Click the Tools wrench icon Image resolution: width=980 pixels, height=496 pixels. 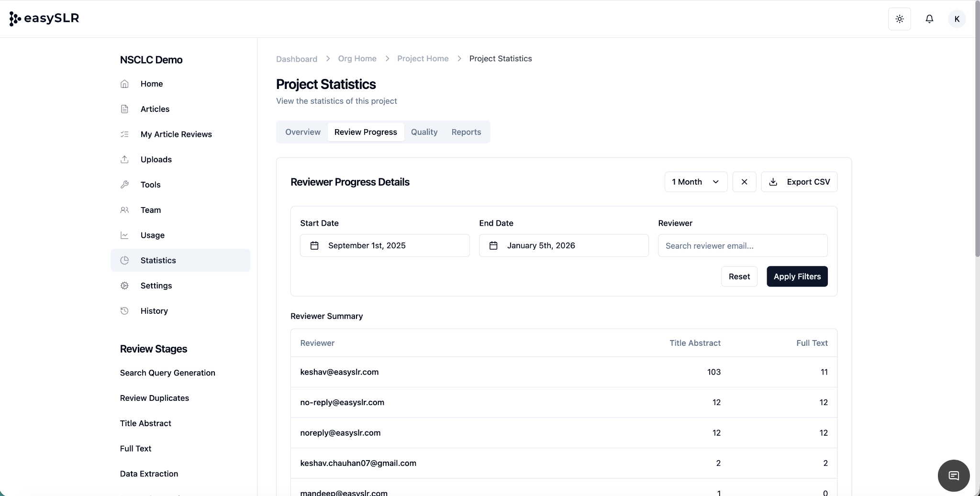pos(124,185)
